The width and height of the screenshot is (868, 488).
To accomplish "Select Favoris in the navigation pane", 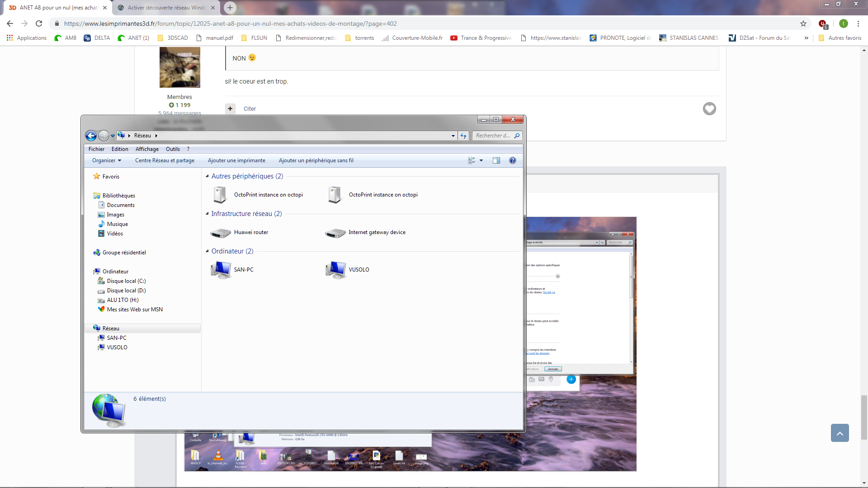I will tap(111, 177).
